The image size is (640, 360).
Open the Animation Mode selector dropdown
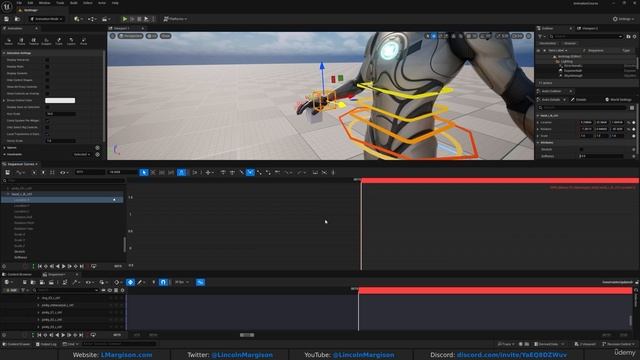click(x=47, y=19)
